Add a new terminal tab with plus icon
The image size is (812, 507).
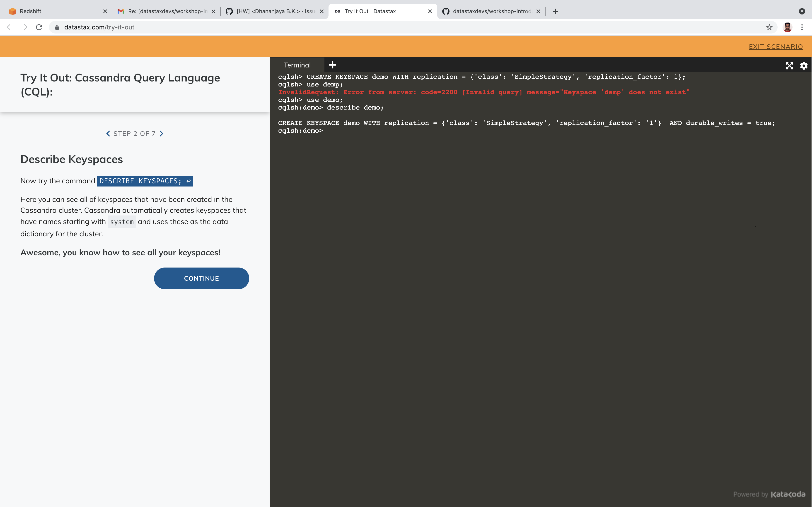[x=332, y=64]
